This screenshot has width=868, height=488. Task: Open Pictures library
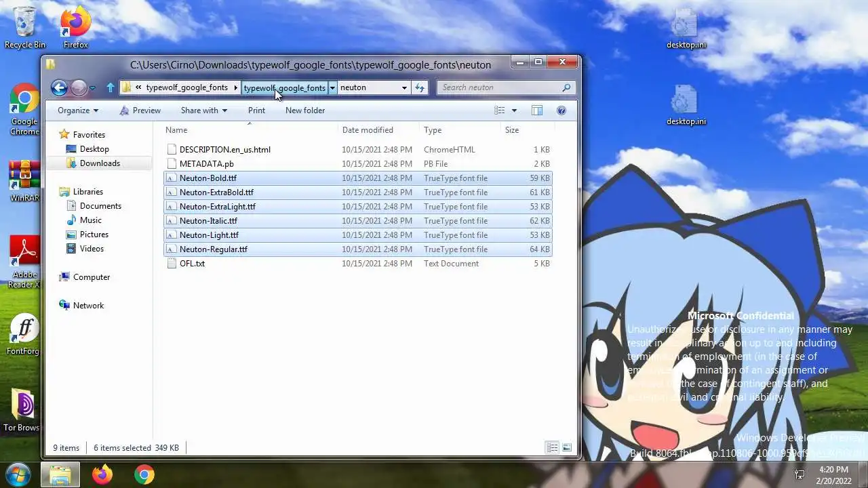[94, 235]
